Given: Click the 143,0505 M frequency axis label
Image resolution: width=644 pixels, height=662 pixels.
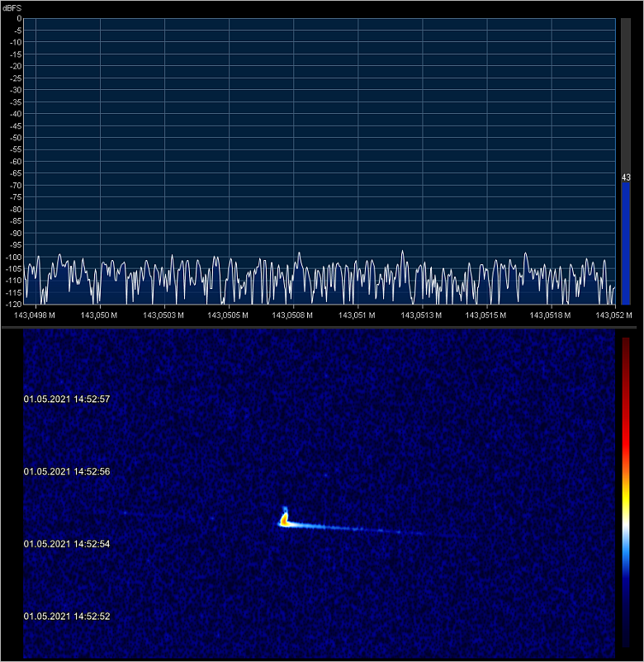Looking at the screenshot, I should (230, 314).
